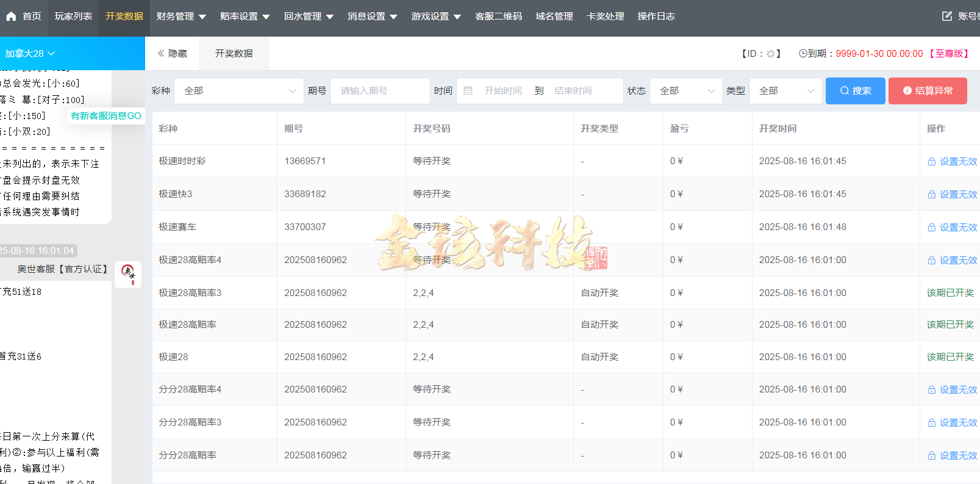
Task: Open 玩家列表 in top navigation
Action: (73, 16)
